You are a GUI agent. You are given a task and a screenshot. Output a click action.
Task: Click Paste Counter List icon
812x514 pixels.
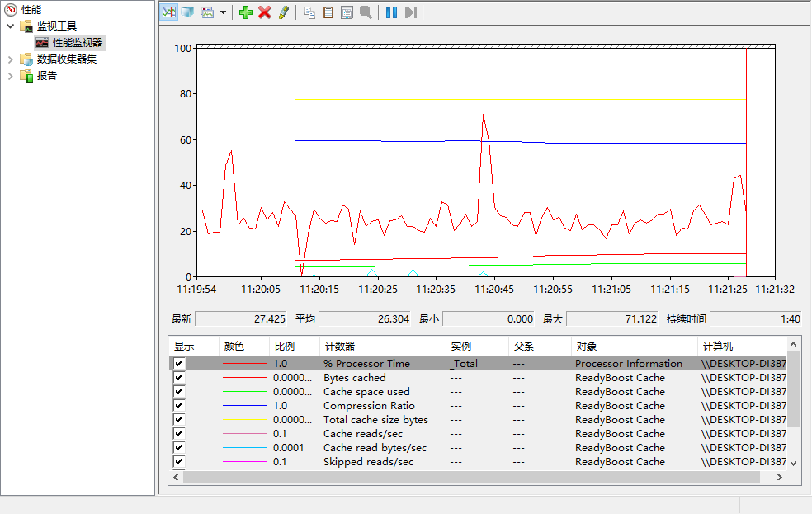click(328, 12)
